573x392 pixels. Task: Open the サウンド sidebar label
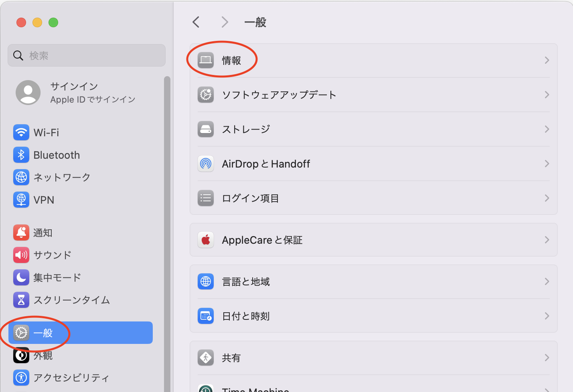(53, 255)
